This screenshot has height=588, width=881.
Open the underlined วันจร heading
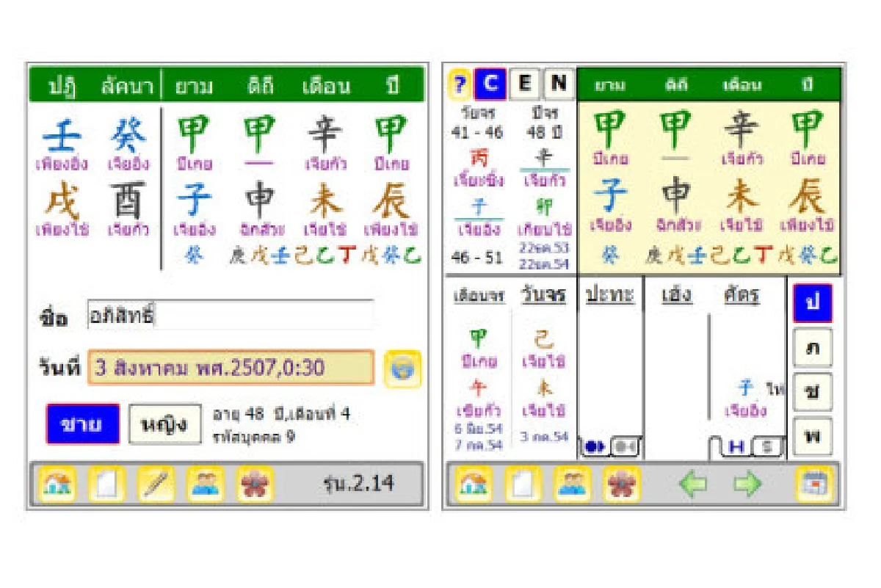(x=543, y=294)
